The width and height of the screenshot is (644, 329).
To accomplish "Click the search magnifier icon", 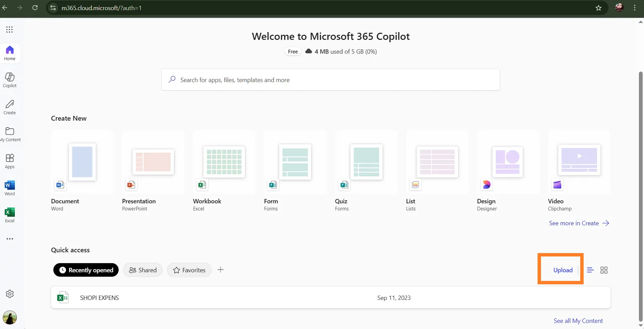I will [172, 79].
